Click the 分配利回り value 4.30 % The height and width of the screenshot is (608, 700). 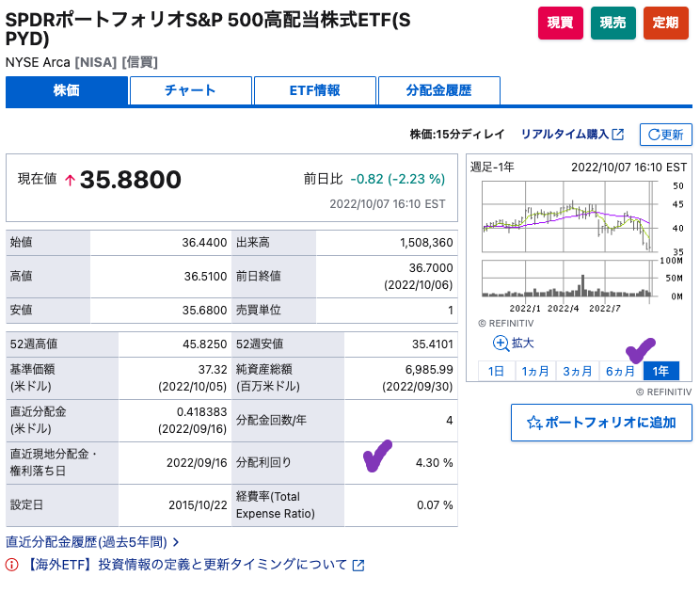point(435,463)
